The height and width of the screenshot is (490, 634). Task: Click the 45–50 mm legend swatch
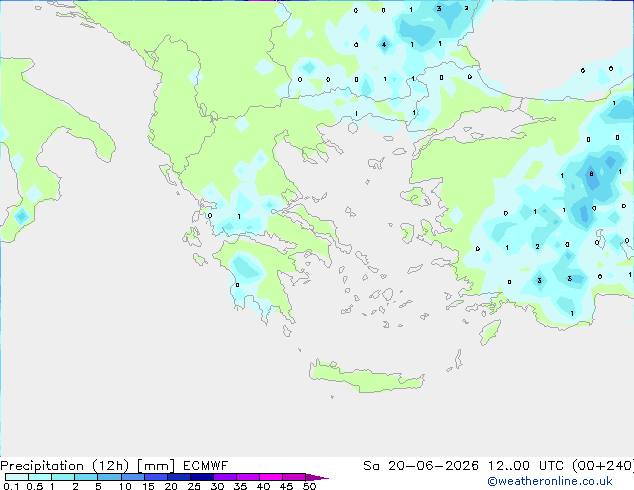point(294,477)
